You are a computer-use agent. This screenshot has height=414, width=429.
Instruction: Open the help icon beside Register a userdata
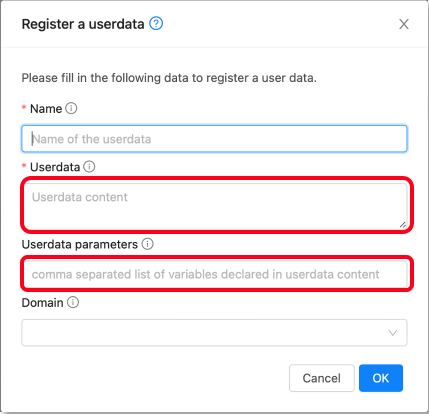[156, 24]
